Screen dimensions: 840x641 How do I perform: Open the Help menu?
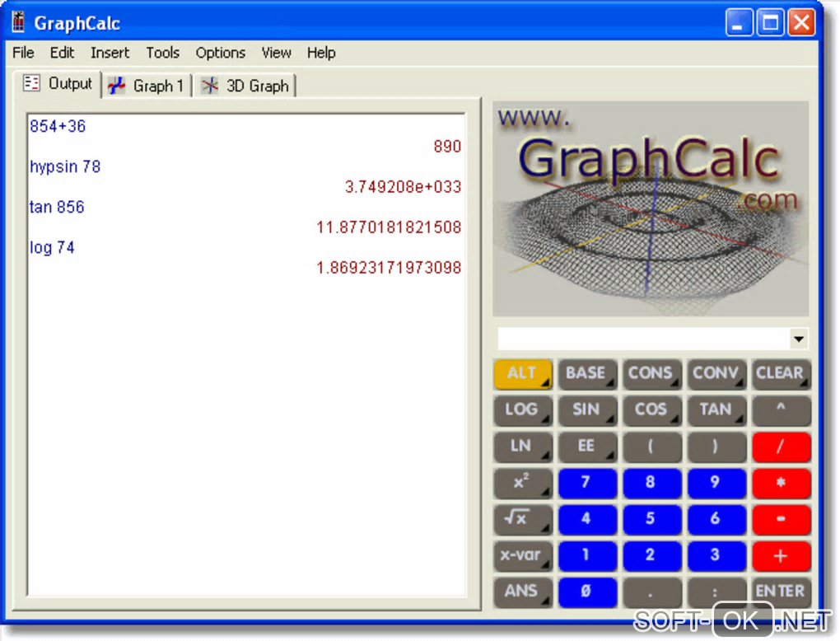pyautogui.click(x=321, y=53)
